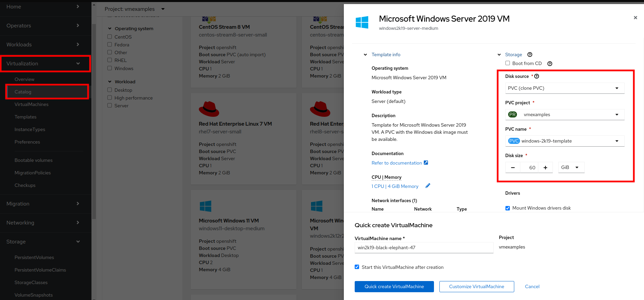Check the Other operating system filter

coord(110,52)
